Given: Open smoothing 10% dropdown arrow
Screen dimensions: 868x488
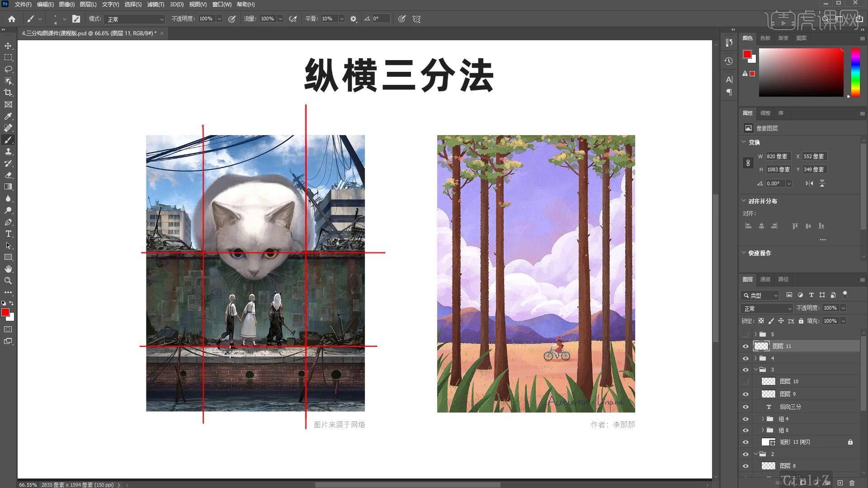Looking at the screenshot, I should pyautogui.click(x=342, y=19).
